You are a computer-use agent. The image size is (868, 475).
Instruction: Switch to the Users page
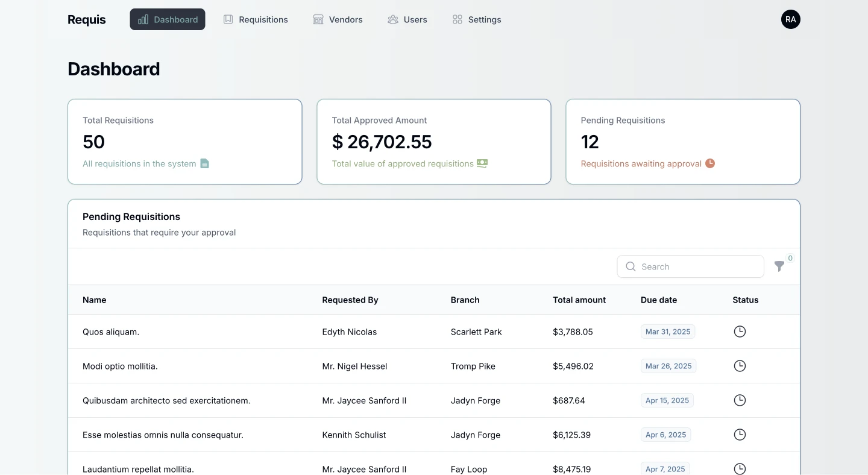pyautogui.click(x=407, y=19)
